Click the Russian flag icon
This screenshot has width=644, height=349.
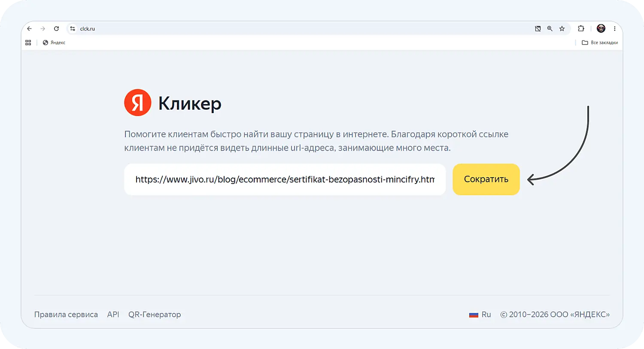(474, 315)
